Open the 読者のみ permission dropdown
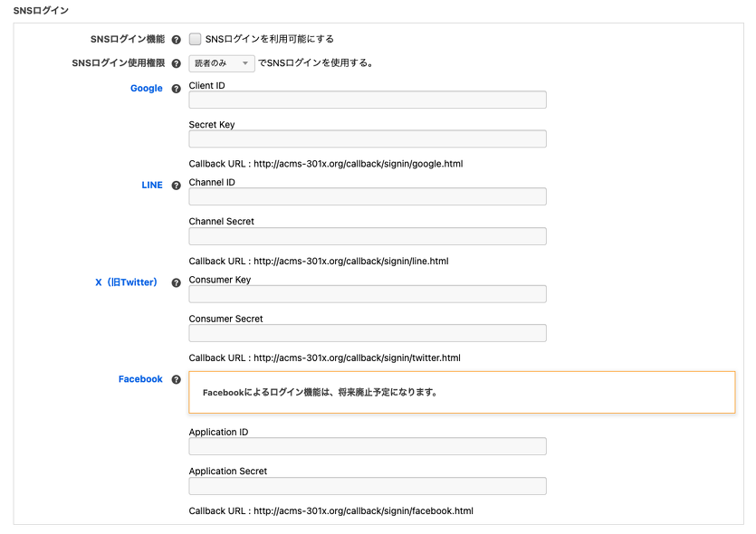This screenshot has width=756, height=534. (x=220, y=63)
